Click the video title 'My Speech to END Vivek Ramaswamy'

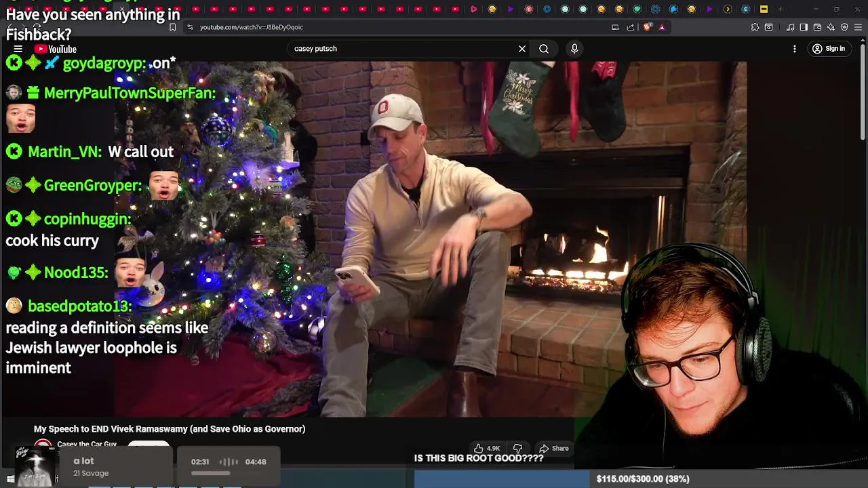coord(170,429)
